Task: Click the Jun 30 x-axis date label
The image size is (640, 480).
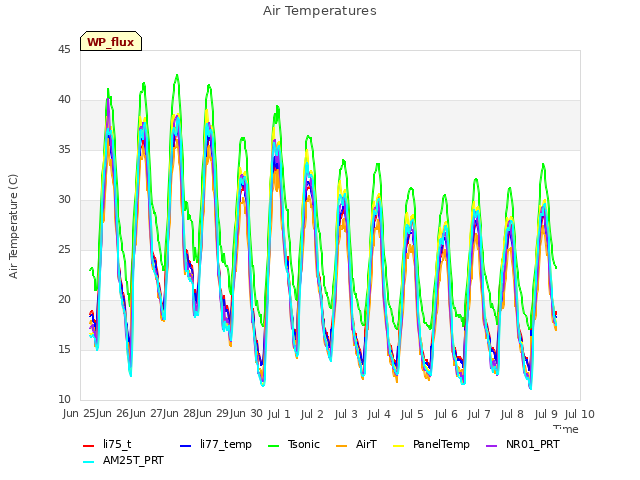Action: [x=246, y=413]
